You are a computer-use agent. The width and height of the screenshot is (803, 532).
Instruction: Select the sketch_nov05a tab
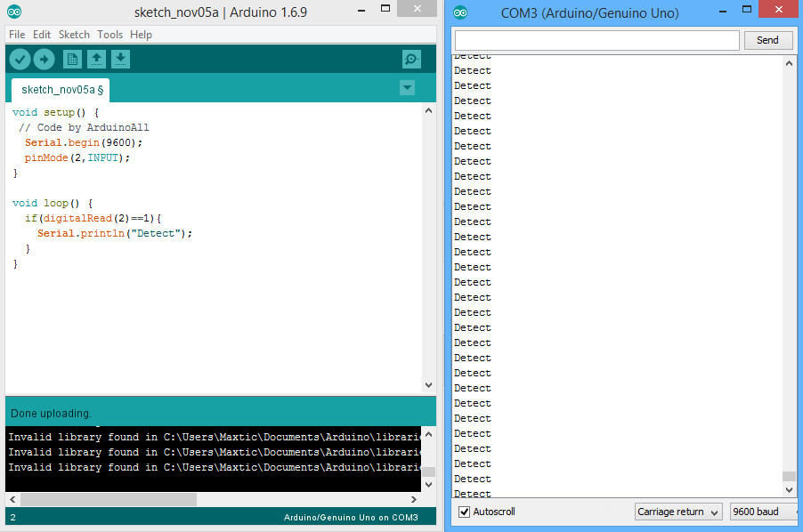tap(61, 90)
